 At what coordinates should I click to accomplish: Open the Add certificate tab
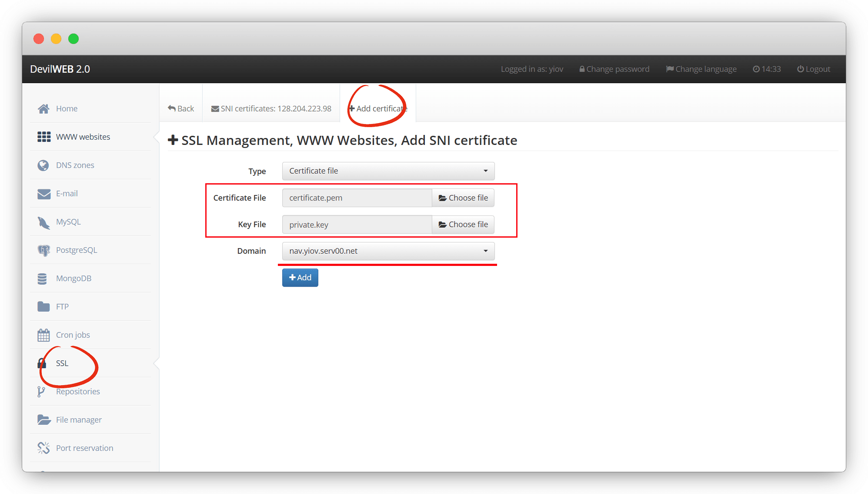tap(377, 109)
